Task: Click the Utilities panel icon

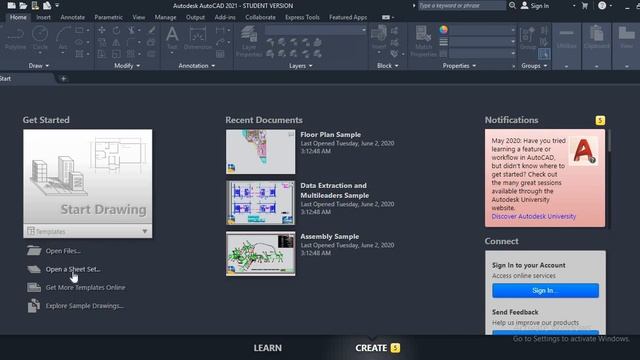Action: [566, 38]
